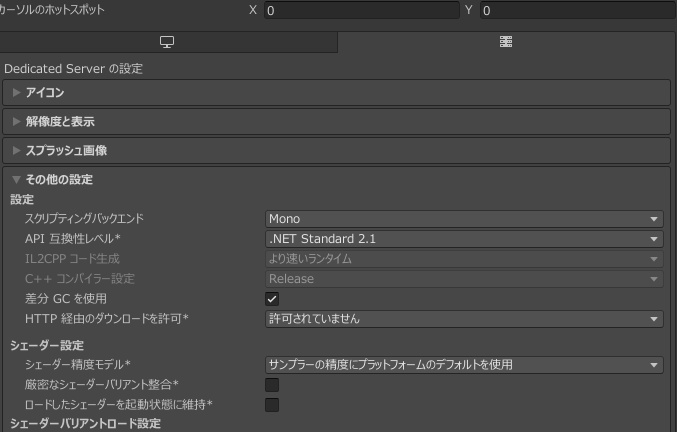Click the IL2CPP コード生成 dropdown
Image resolution: width=677 pixels, height=432 pixels.
[464, 259]
